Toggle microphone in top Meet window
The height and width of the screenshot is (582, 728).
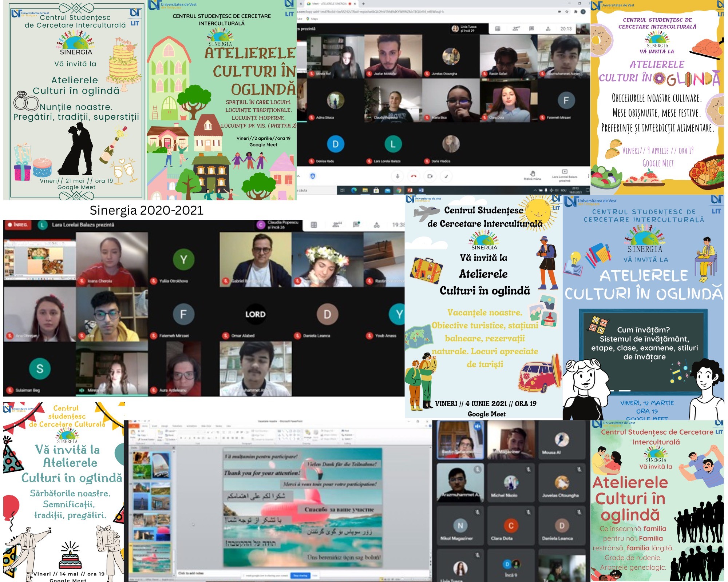397,176
